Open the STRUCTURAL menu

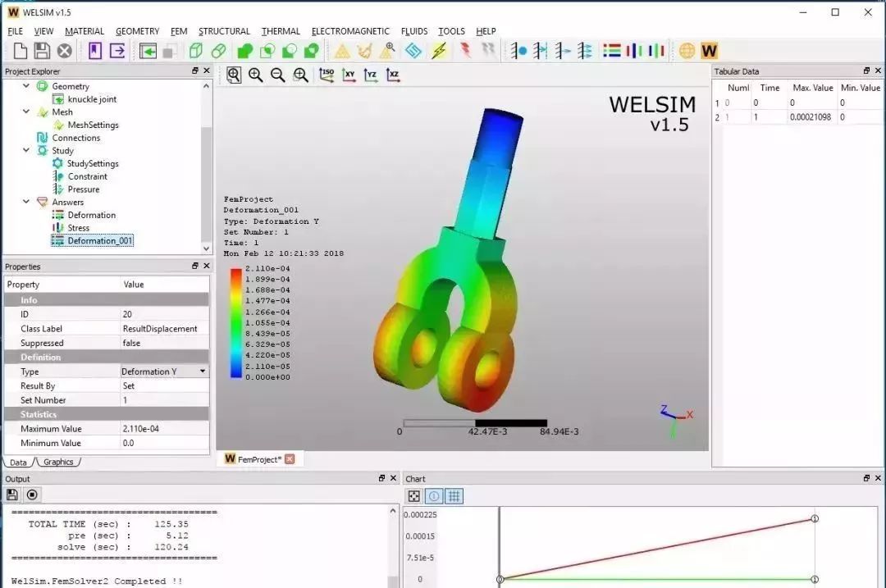[224, 31]
